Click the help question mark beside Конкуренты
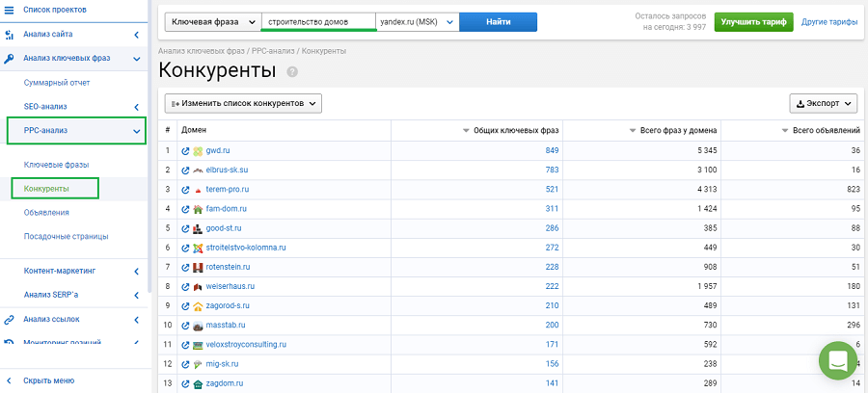The width and height of the screenshot is (868, 393). tap(292, 72)
